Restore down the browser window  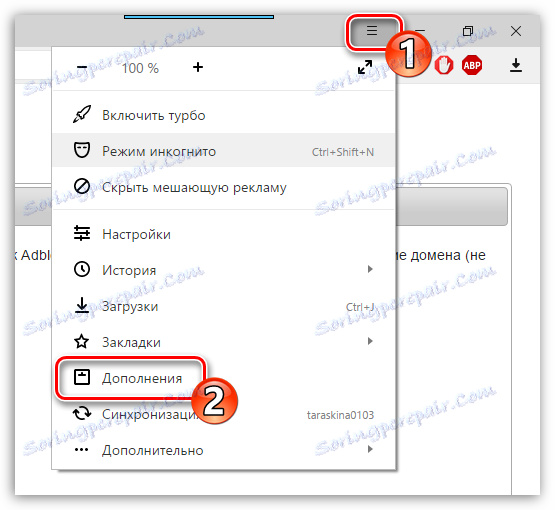tap(468, 31)
